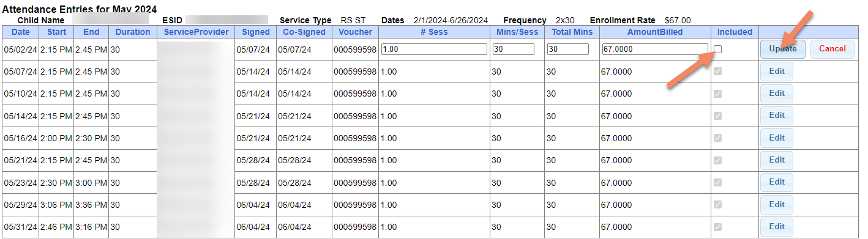Click the Update button for the 05/02/24 entry
This screenshot has height=239, width=868.
click(x=783, y=49)
